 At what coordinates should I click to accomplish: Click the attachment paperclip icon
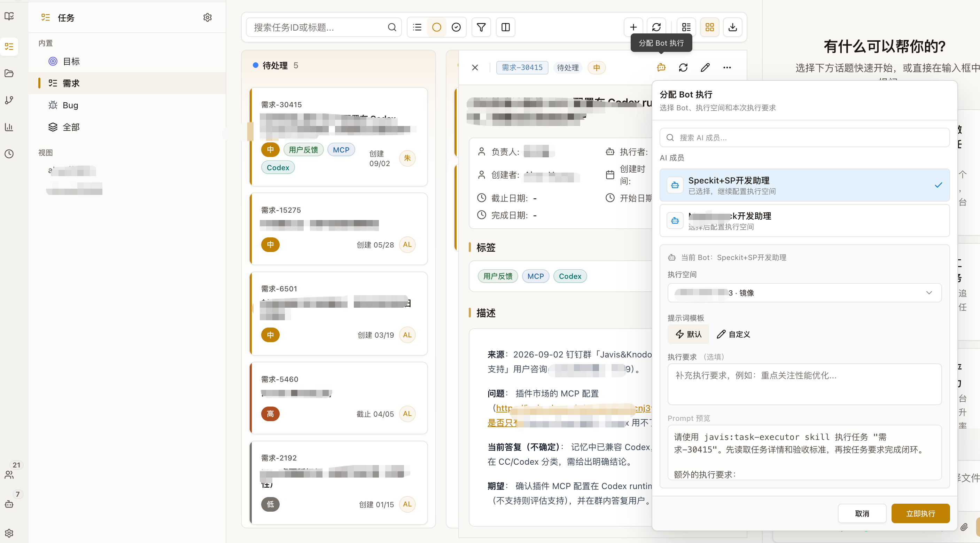[964, 526]
